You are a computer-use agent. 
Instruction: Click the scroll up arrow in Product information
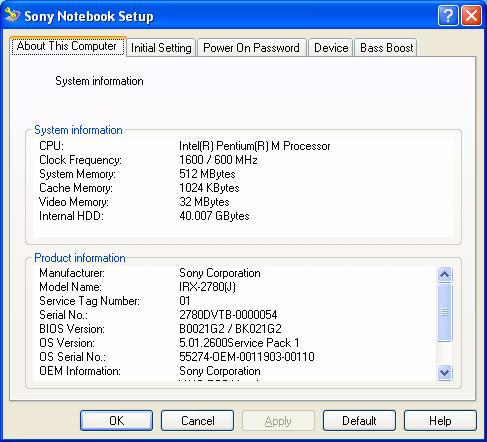pos(444,274)
